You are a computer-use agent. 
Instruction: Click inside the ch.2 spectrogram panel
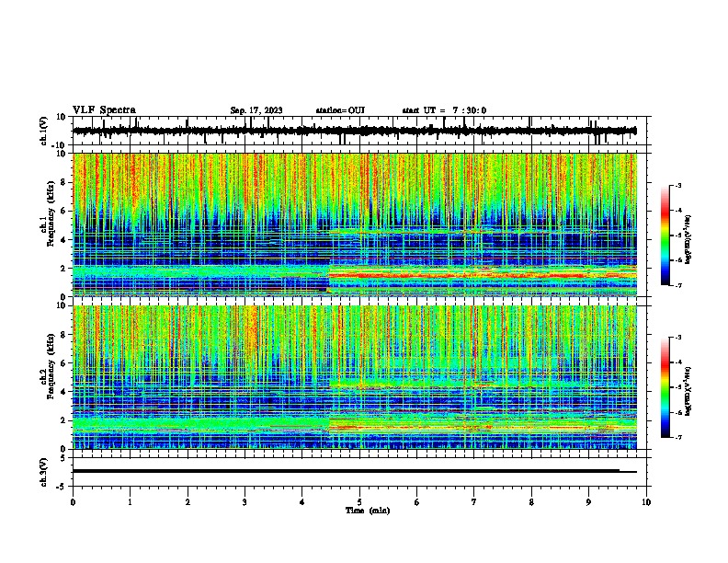tap(355, 377)
